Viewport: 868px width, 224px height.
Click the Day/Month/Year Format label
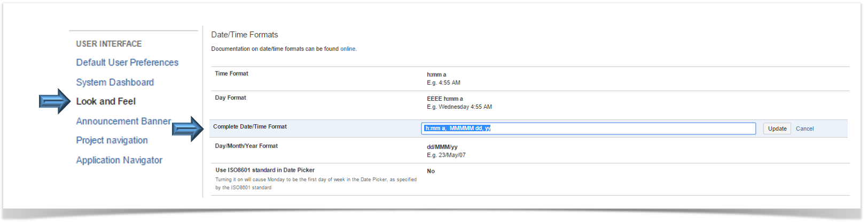coord(246,146)
